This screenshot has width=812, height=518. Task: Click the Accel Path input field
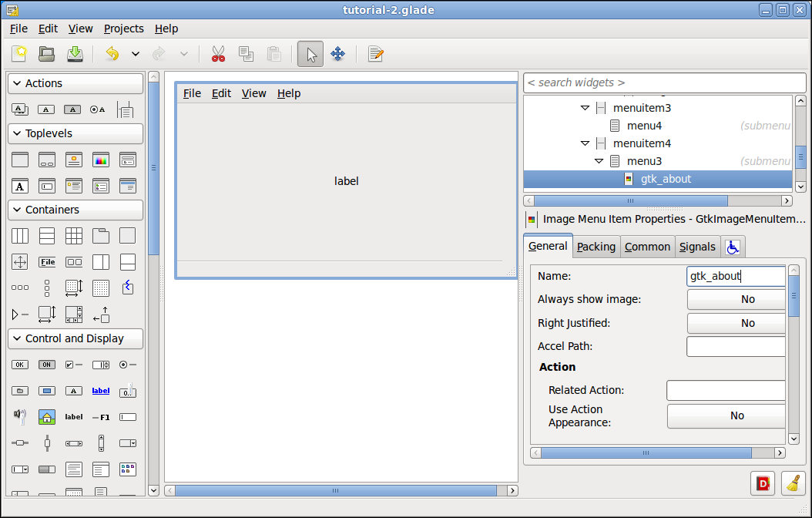point(736,346)
